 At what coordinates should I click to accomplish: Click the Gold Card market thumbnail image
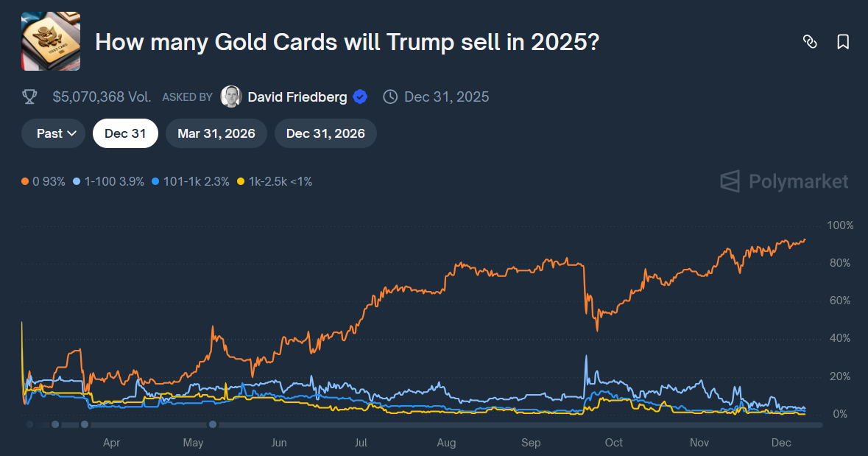pos(50,39)
